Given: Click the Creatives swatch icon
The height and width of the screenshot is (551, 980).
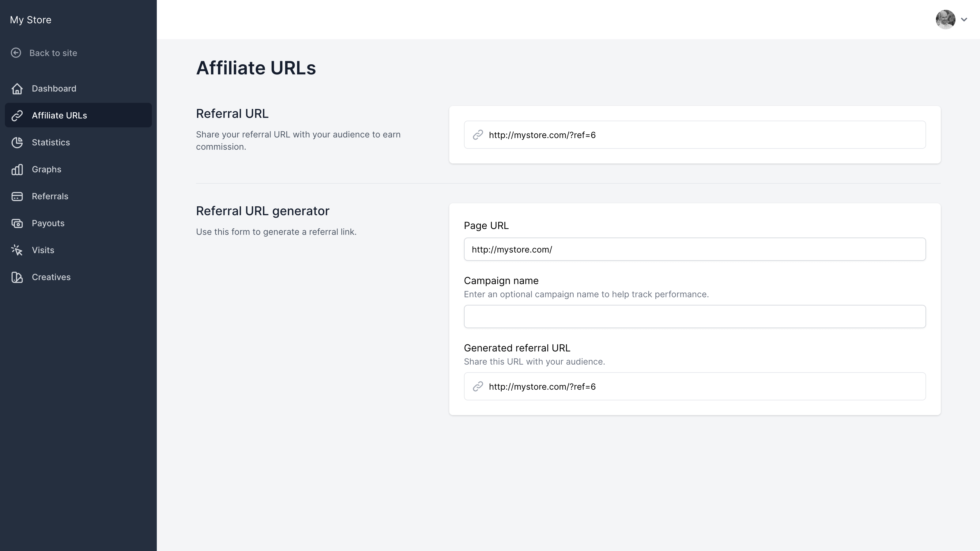Looking at the screenshot, I should (x=17, y=277).
